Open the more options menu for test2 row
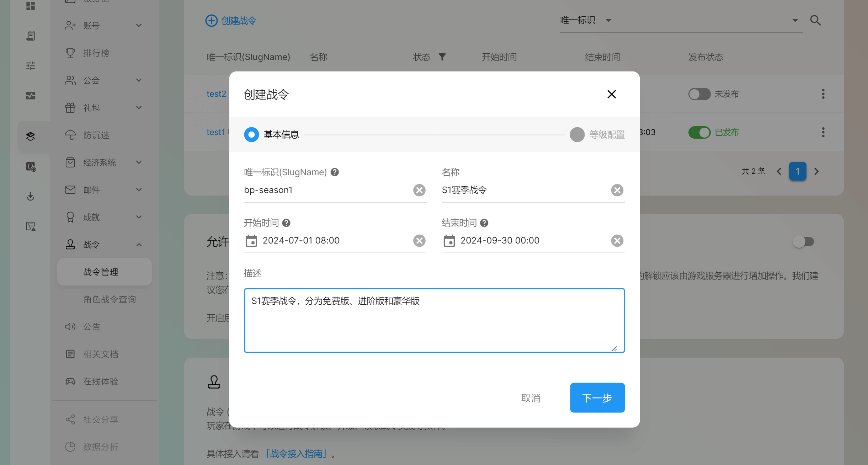Viewport: 868px width, 465px height. click(x=823, y=94)
